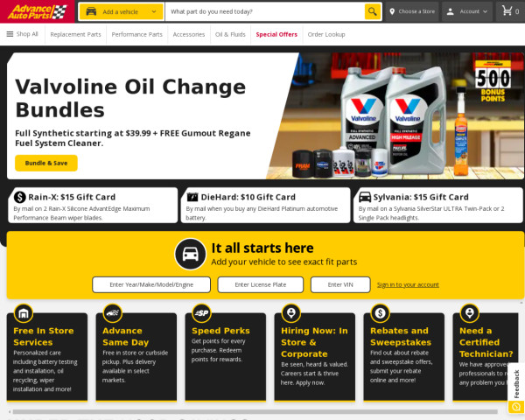The height and width of the screenshot is (420, 525).
Task: Click the Rain-X dollar sign icon
Action: click(20, 197)
